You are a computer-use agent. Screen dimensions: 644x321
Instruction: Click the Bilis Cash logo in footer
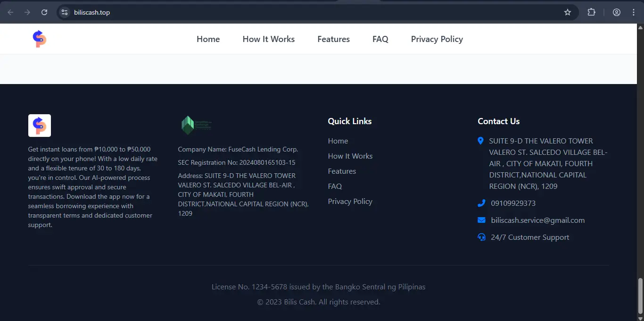[x=40, y=126]
